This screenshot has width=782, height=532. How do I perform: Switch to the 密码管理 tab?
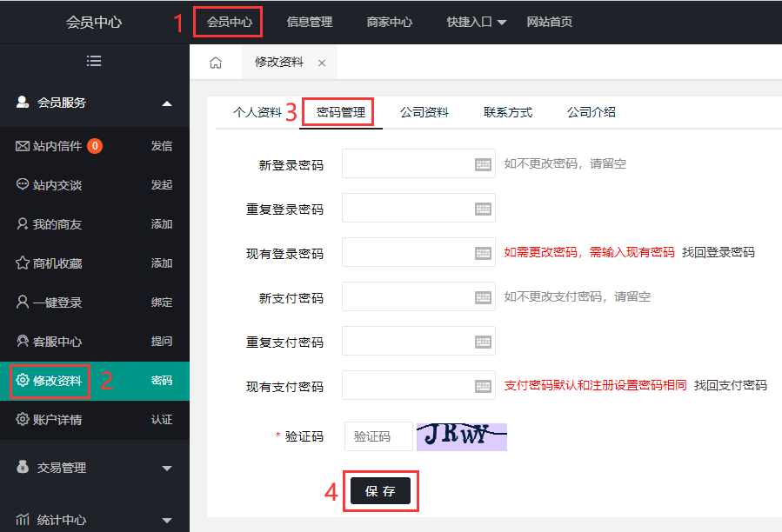click(341, 112)
